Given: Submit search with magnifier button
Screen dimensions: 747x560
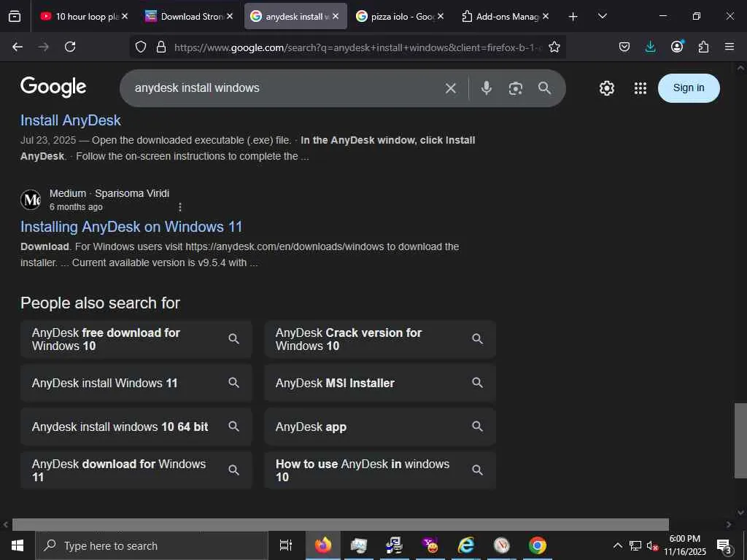Looking at the screenshot, I should point(544,88).
